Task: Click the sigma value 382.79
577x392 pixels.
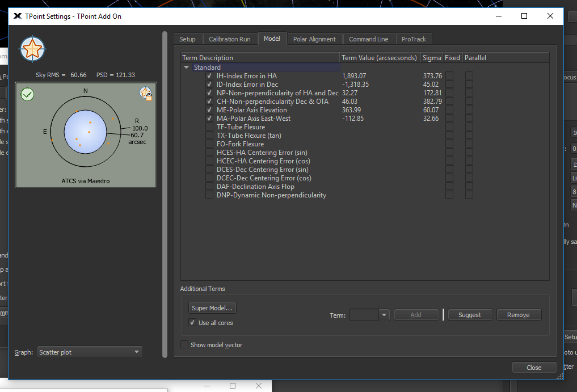Action: pos(432,101)
